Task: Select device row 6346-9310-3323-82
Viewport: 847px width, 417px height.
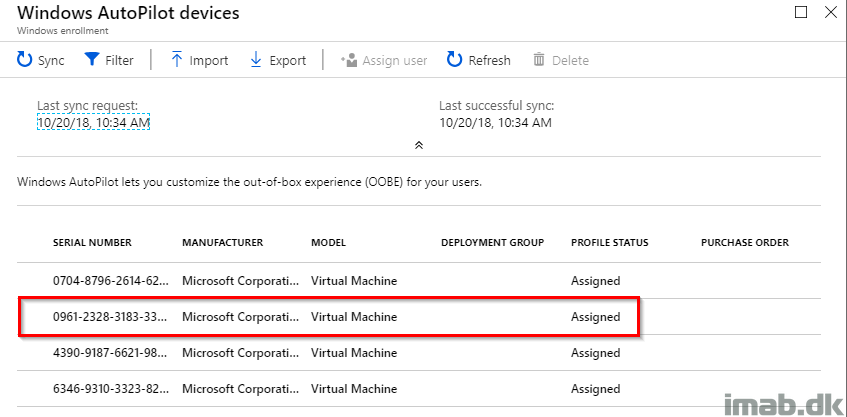Action: pyautogui.click(x=419, y=389)
